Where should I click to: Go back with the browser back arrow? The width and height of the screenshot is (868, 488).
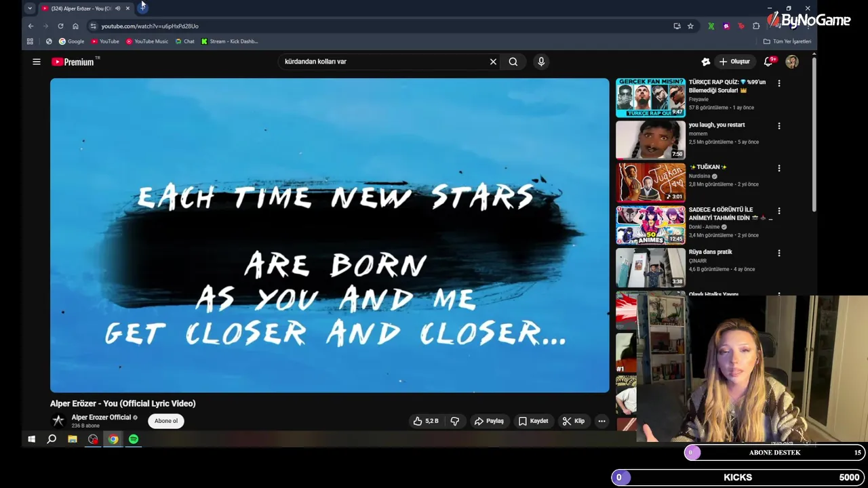[x=31, y=26]
